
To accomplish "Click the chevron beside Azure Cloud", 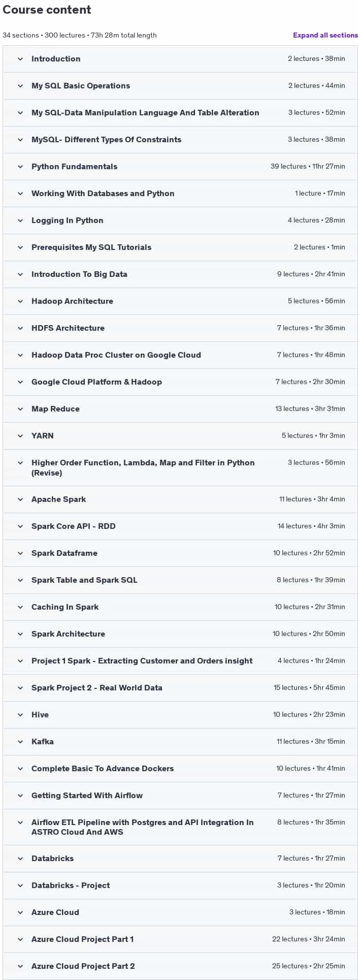I will click(20, 912).
